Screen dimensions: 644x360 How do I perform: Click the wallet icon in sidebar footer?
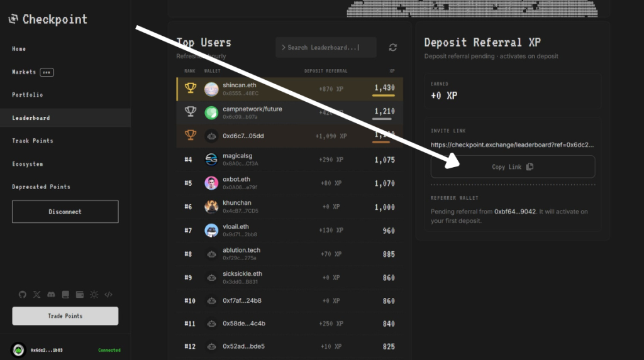point(80,294)
